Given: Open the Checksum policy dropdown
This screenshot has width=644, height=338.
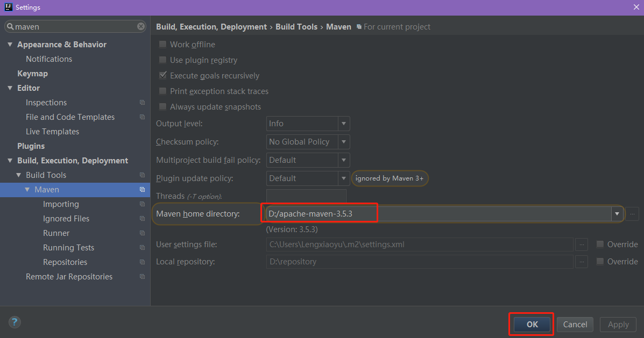Looking at the screenshot, I should [344, 142].
